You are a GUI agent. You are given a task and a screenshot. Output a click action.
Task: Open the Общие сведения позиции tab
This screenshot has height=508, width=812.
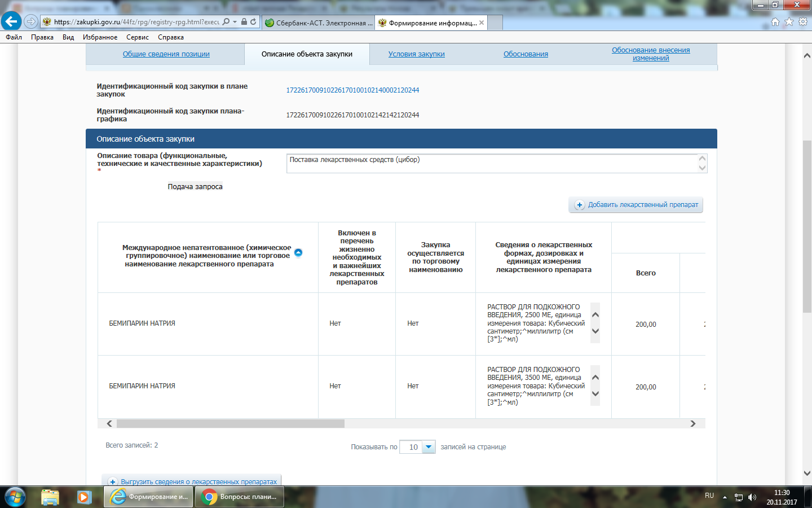[166, 54]
